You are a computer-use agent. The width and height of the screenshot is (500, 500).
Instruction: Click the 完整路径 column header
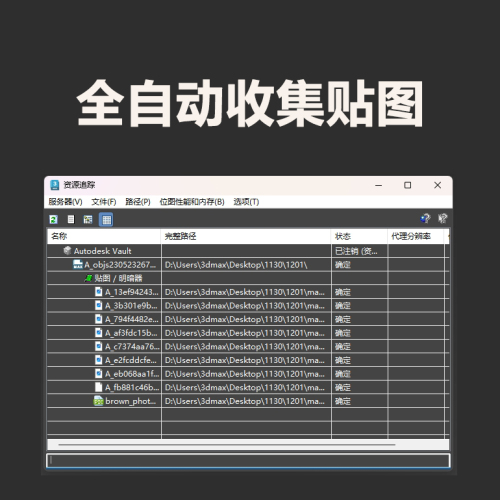point(246,236)
